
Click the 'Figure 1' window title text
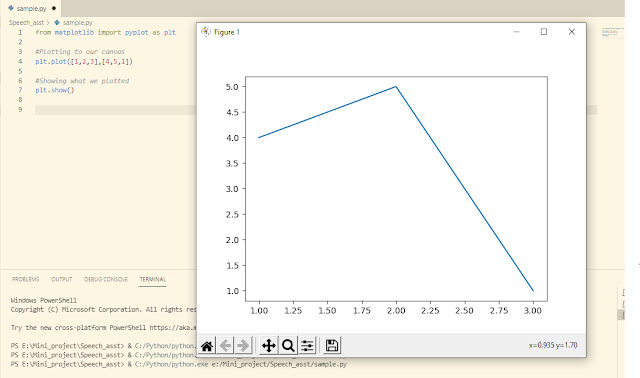click(227, 32)
